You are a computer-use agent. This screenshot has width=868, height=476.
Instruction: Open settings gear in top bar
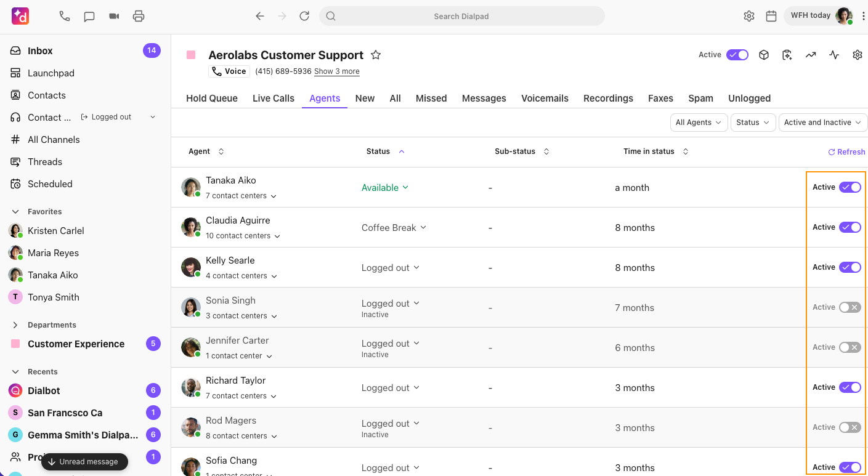tap(749, 16)
